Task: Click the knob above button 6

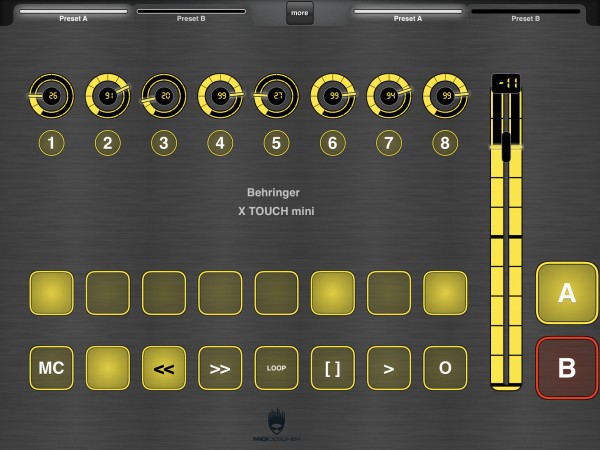Action: [333, 96]
